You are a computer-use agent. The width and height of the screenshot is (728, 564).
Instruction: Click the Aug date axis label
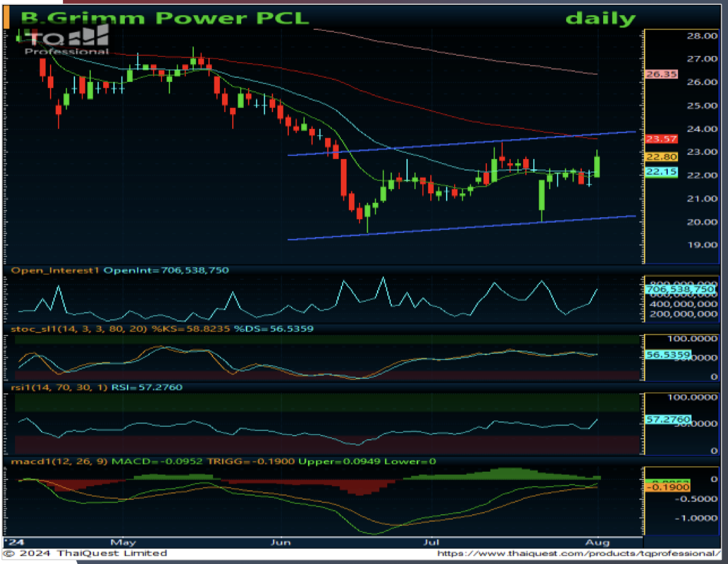point(598,543)
